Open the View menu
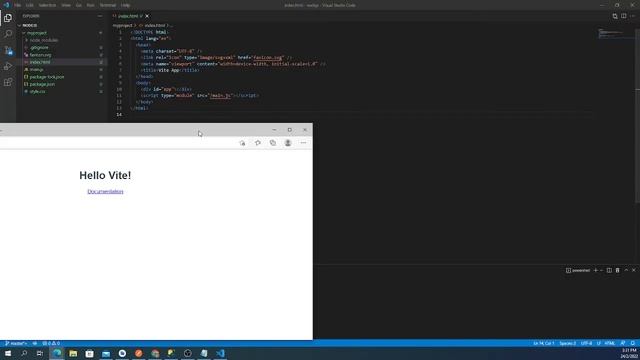The height and width of the screenshot is (360, 640). point(66,5)
